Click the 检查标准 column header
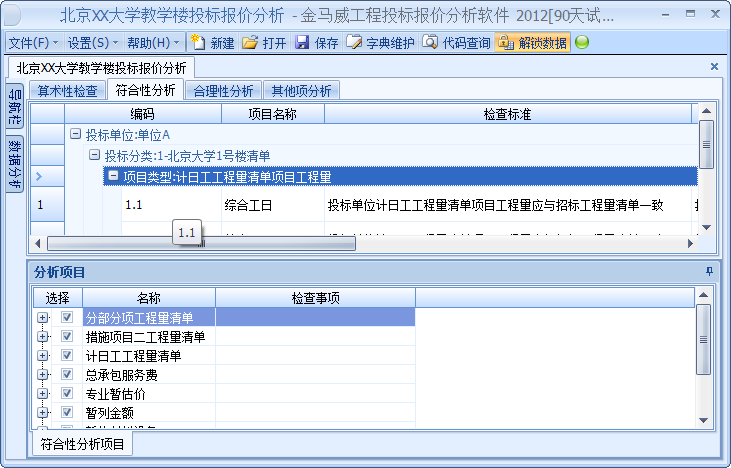 506,114
